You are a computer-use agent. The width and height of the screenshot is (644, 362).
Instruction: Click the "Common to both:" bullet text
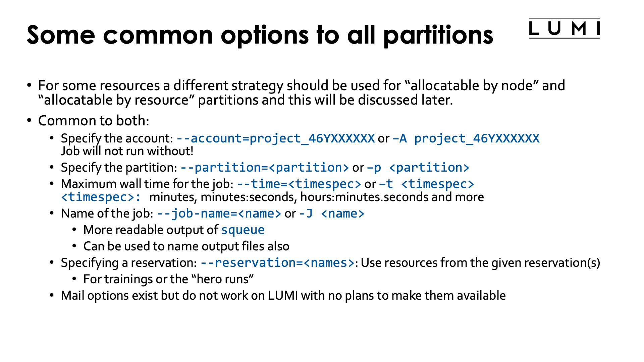tap(94, 121)
